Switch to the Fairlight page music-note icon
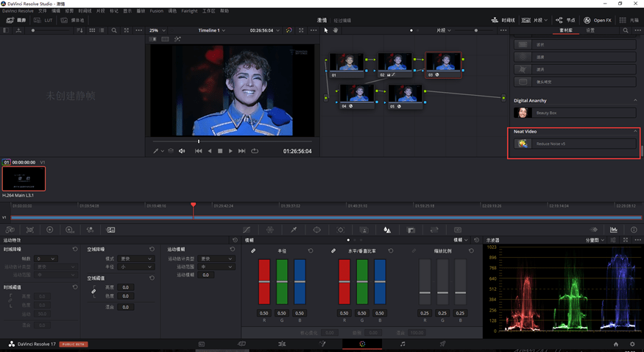The height and width of the screenshot is (352, 644). 403,344
